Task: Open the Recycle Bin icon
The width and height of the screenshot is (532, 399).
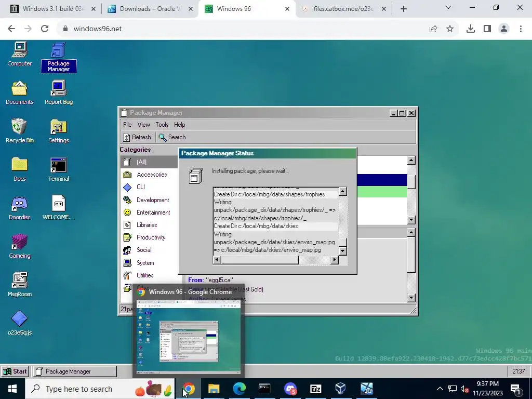Action: click(x=19, y=131)
